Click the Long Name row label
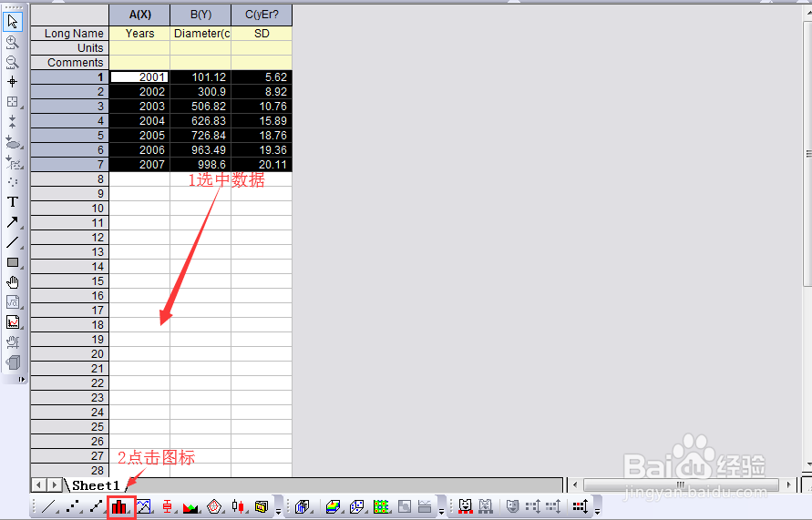 [70, 34]
